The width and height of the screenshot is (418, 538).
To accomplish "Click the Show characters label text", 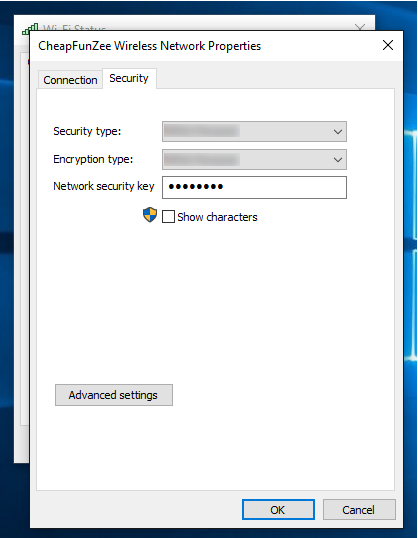I will click(x=217, y=217).
